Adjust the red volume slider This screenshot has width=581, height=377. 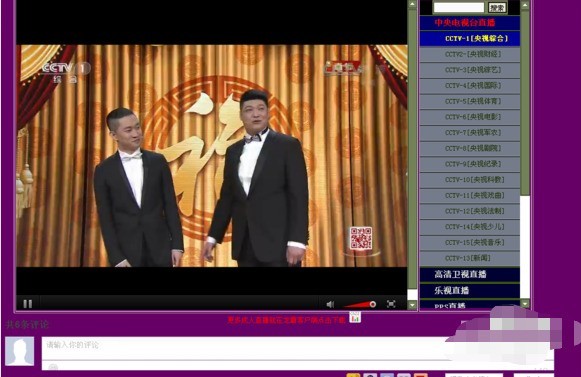pos(360,304)
